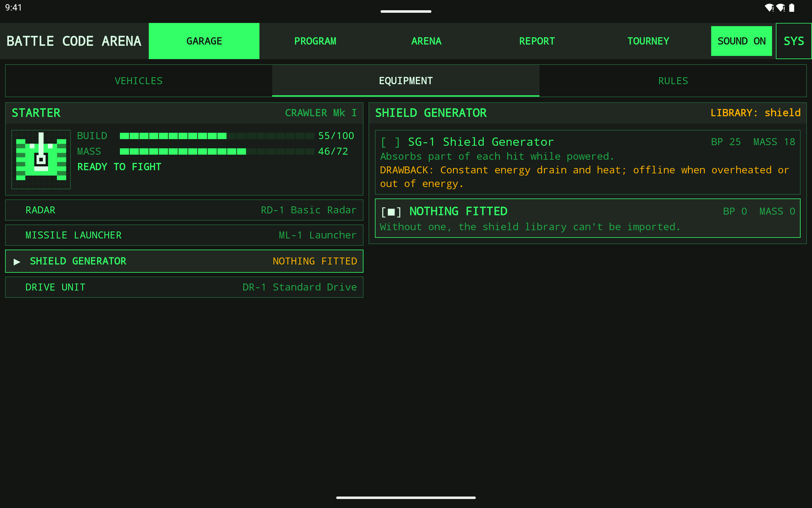Click the LIBRARY: shield label
812x508 pixels.
755,113
